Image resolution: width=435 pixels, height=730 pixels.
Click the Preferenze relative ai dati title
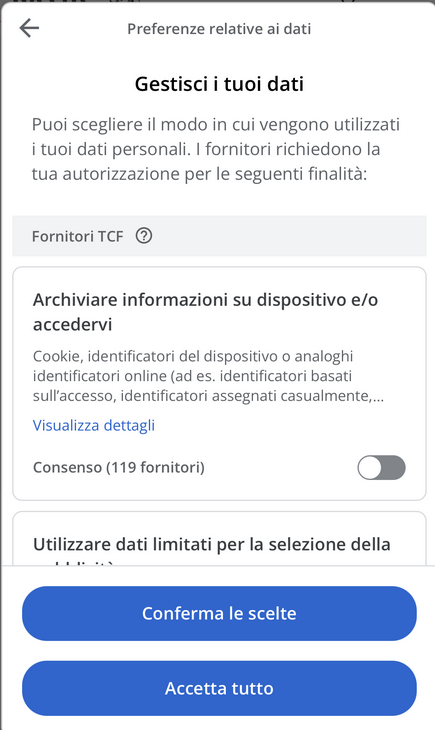(219, 29)
